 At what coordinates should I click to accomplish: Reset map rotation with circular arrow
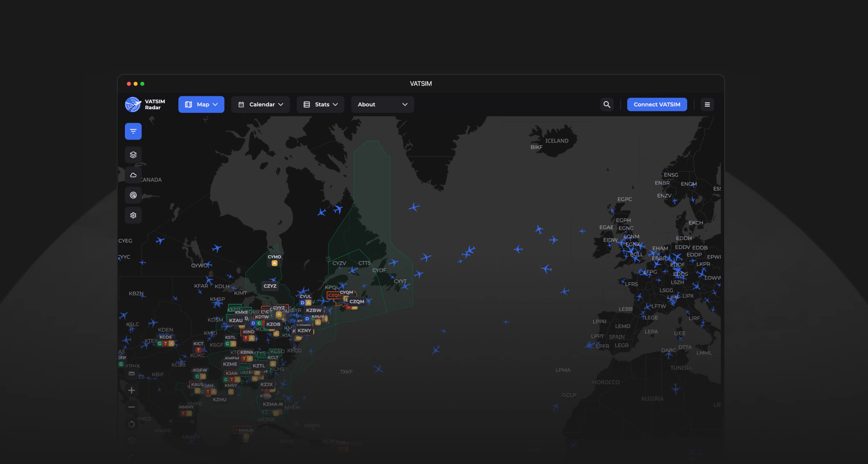[x=132, y=424]
